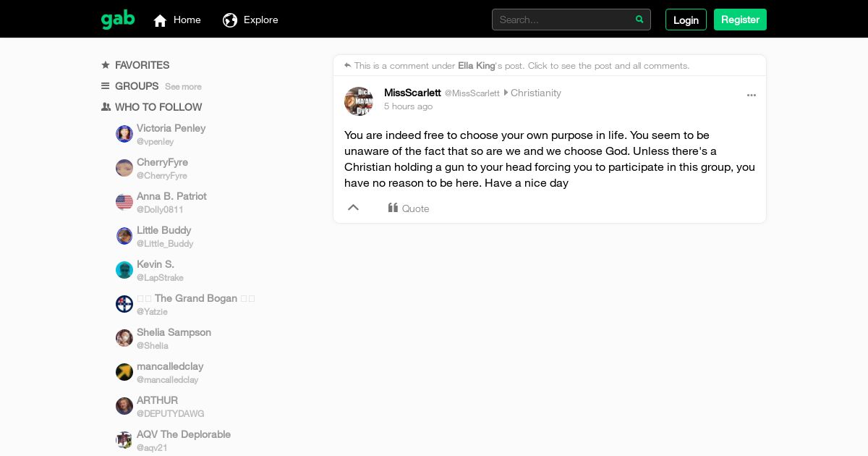The height and width of the screenshot is (456, 868).
Task: Open the GROUPS section
Action: coord(137,86)
